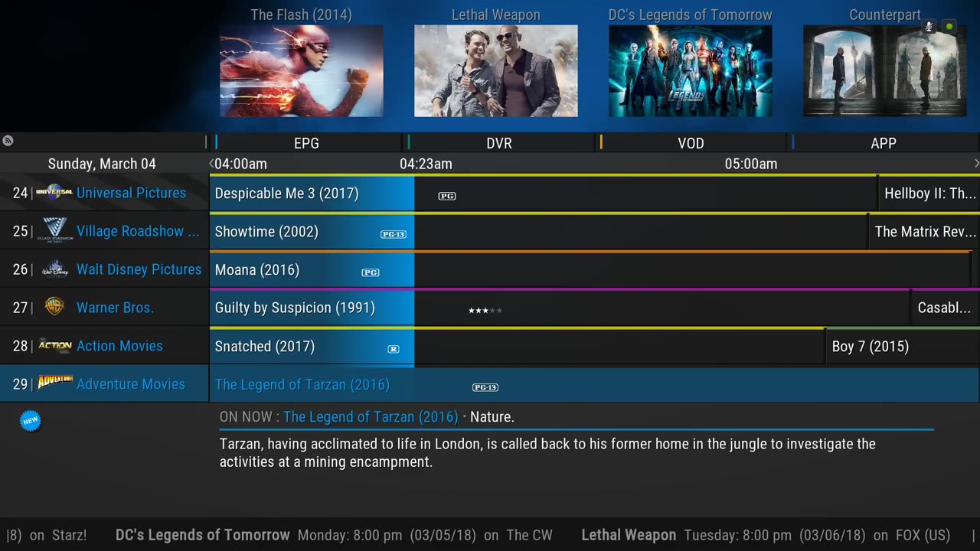980x551 pixels.
Task: Click the Nature genre label
Action: (492, 417)
